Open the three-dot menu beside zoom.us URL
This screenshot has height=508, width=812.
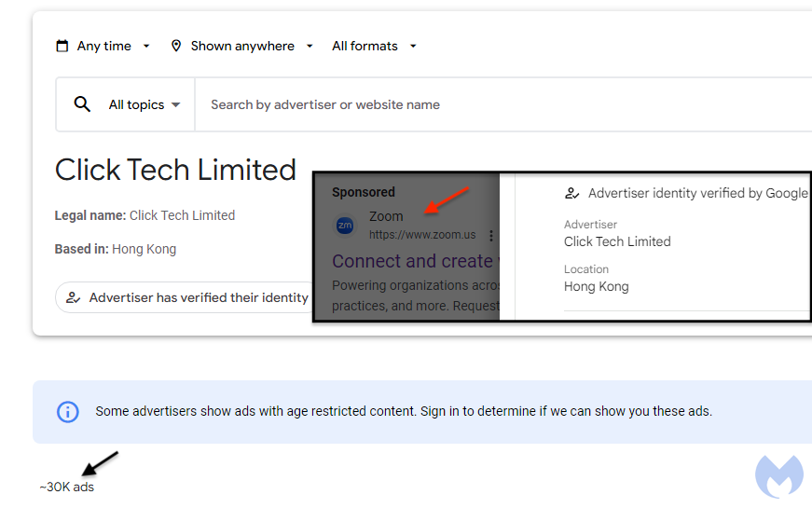click(x=490, y=236)
